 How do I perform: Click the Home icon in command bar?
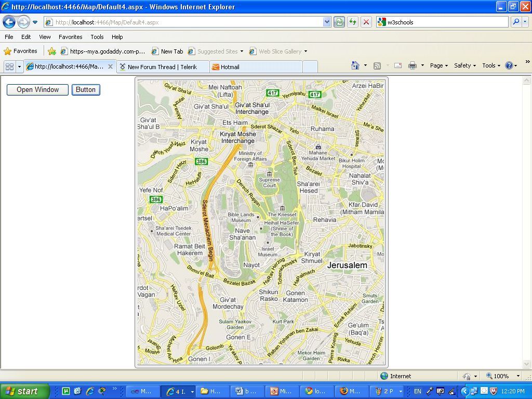click(x=355, y=65)
